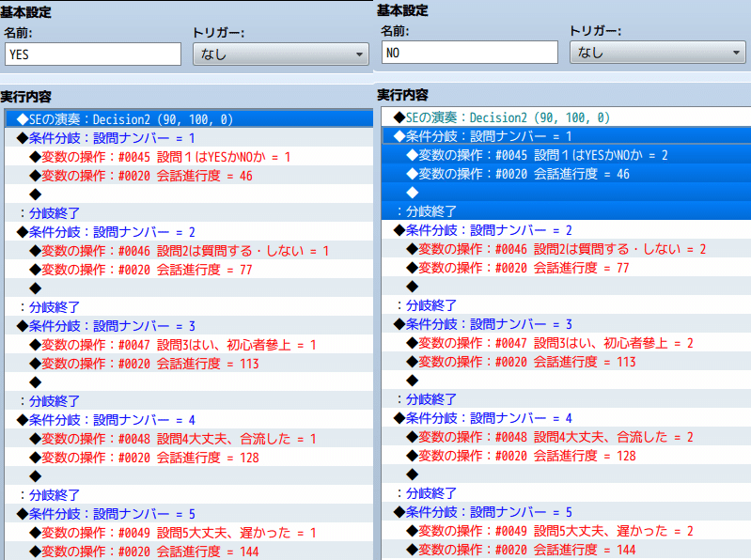Select #0047 設問3はい、初心者参上 = 1 row
The width and height of the screenshot is (751, 560).
pyautogui.click(x=189, y=345)
